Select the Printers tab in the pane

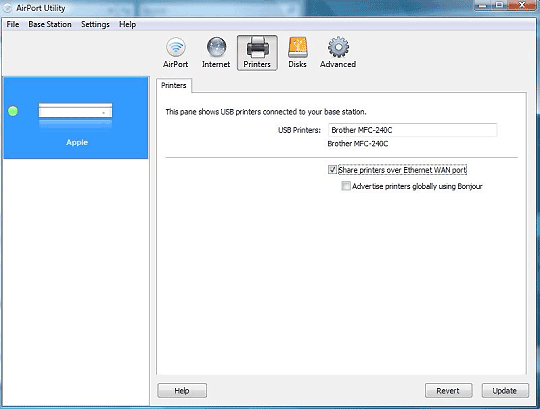[174, 85]
